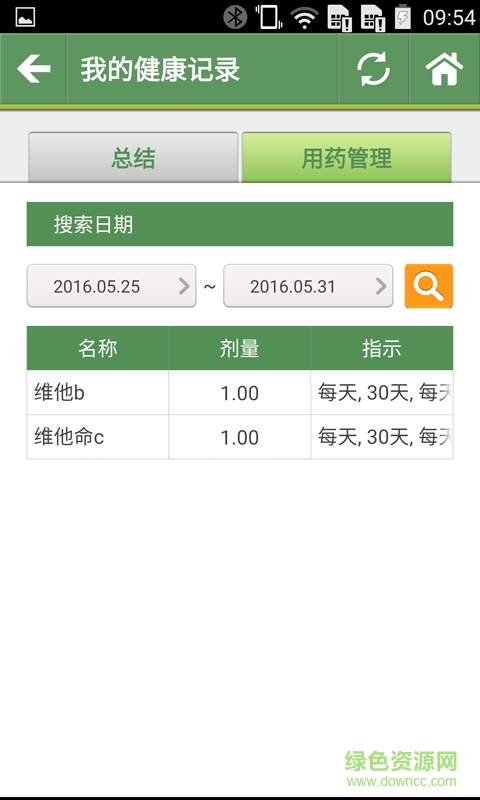Tap the Bluetooth status icon

click(235, 17)
